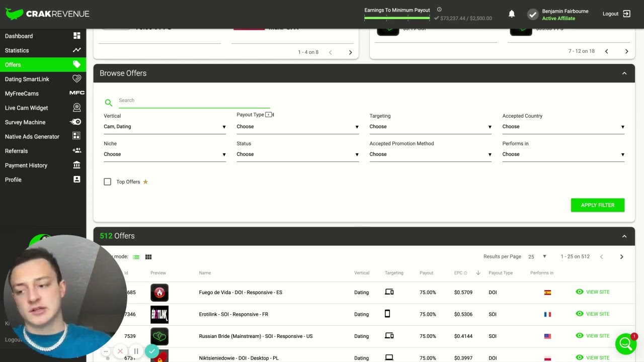
Task: Switch to list view mode
Action: (136, 257)
